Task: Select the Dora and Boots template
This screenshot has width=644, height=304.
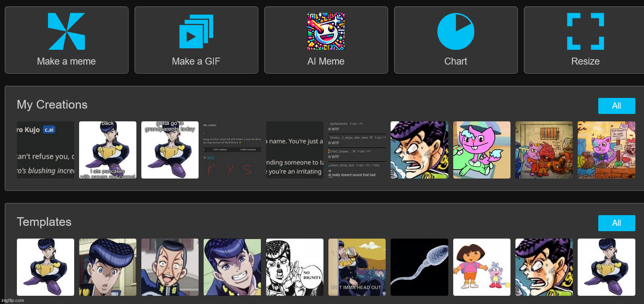Action: tap(482, 267)
